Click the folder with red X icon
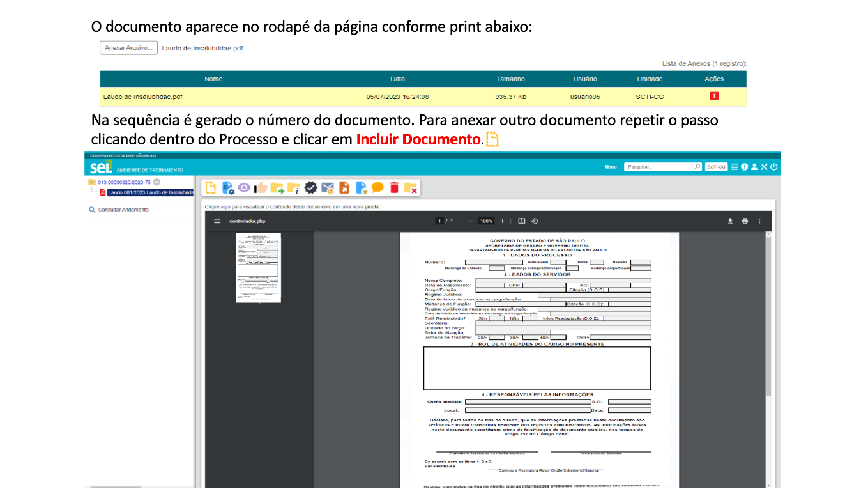Screen dimensions: 868x489 pos(411,187)
